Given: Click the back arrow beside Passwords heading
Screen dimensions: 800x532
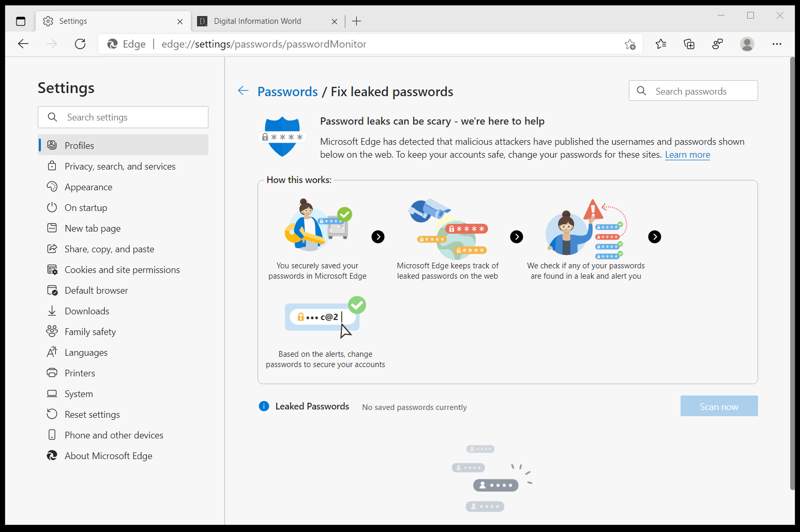Looking at the screenshot, I should pyautogui.click(x=243, y=90).
